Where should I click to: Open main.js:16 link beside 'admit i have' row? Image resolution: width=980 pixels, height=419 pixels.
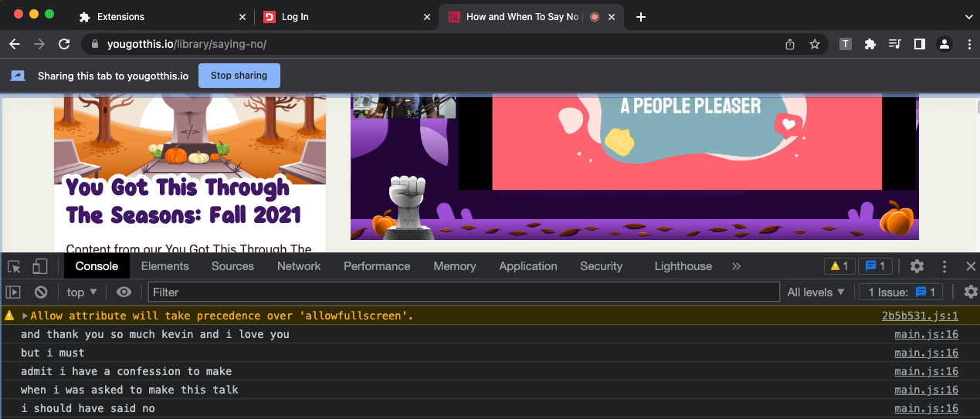coord(926,371)
